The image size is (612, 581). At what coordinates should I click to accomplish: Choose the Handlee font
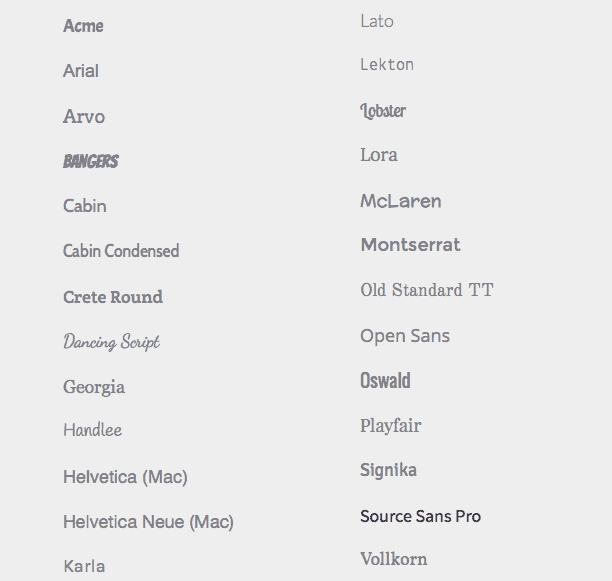pos(92,430)
